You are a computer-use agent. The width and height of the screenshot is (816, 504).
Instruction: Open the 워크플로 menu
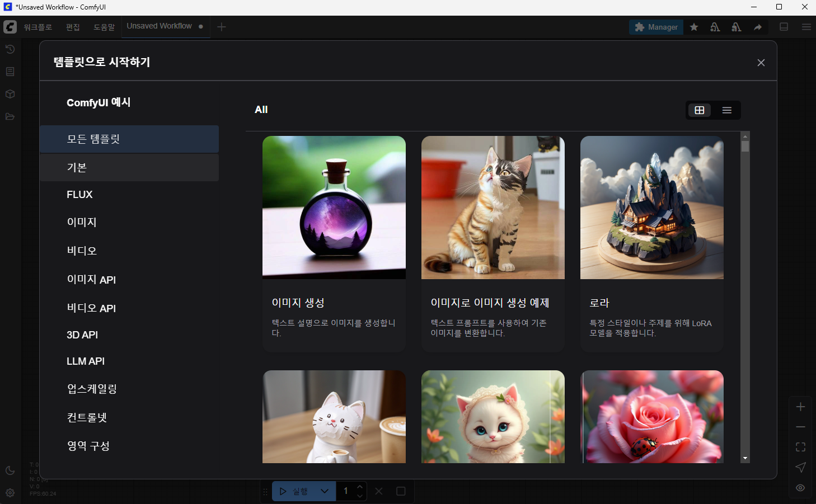(x=37, y=27)
